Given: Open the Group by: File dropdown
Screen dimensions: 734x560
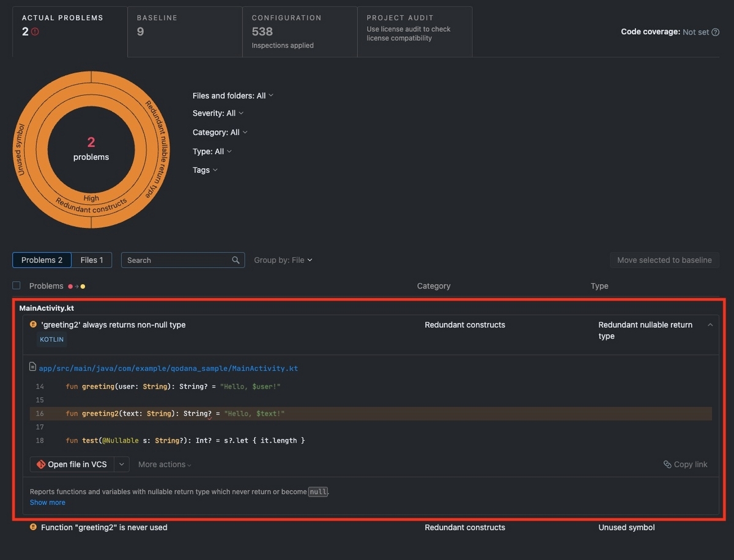Looking at the screenshot, I should (x=283, y=260).
